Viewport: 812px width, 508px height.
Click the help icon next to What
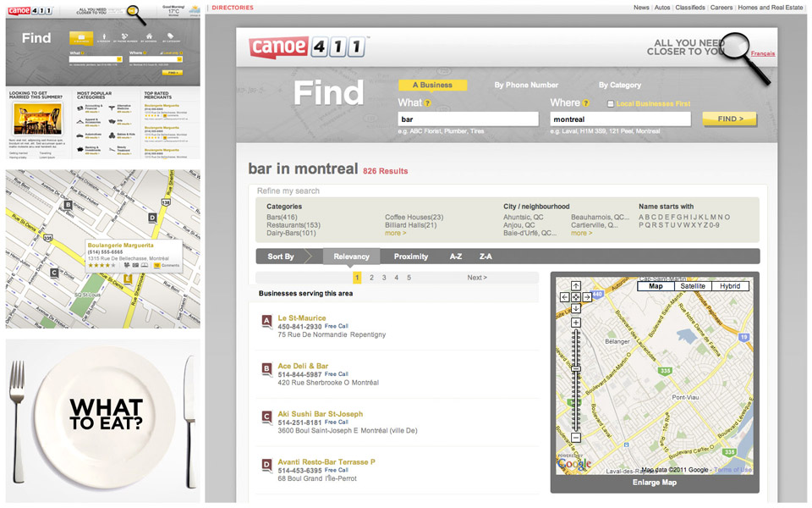427,103
